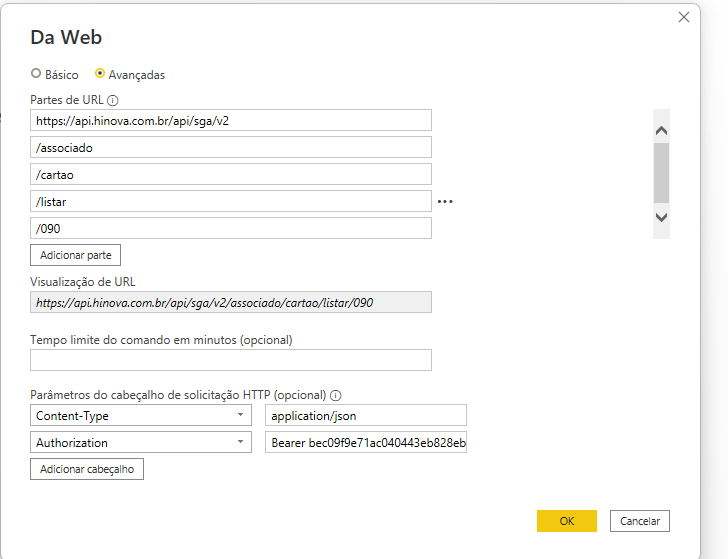Edit the /associado URL part field
Viewport: 728px width, 559px height.
pyautogui.click(x=231, y=147)
